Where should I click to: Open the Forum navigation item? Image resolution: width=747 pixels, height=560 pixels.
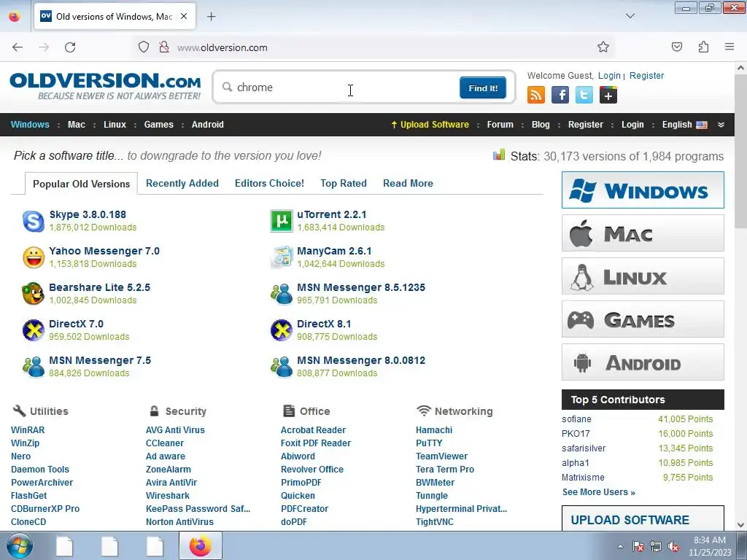pos(500,125)
